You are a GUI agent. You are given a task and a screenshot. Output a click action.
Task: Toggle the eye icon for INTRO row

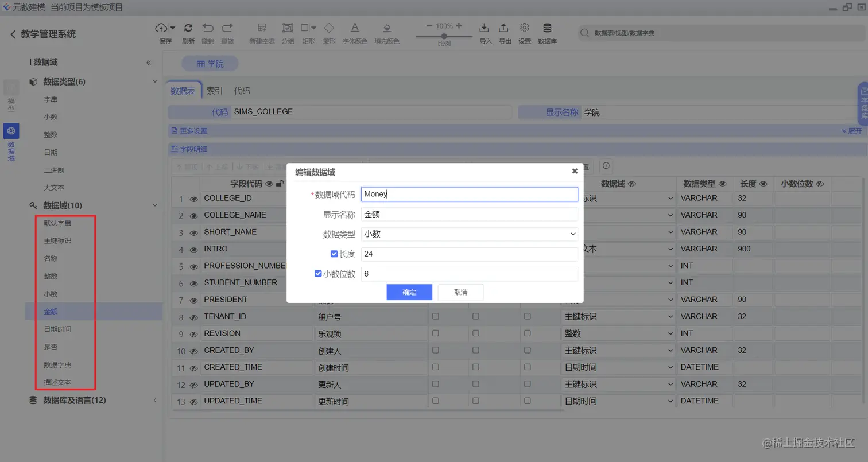pos(194,250)
